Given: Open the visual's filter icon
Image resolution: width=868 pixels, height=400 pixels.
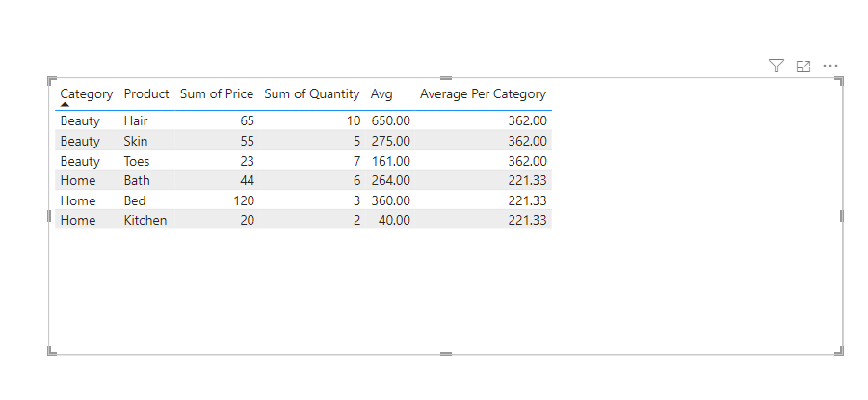Looking at the screenshot, I should [x=776, y=66].
